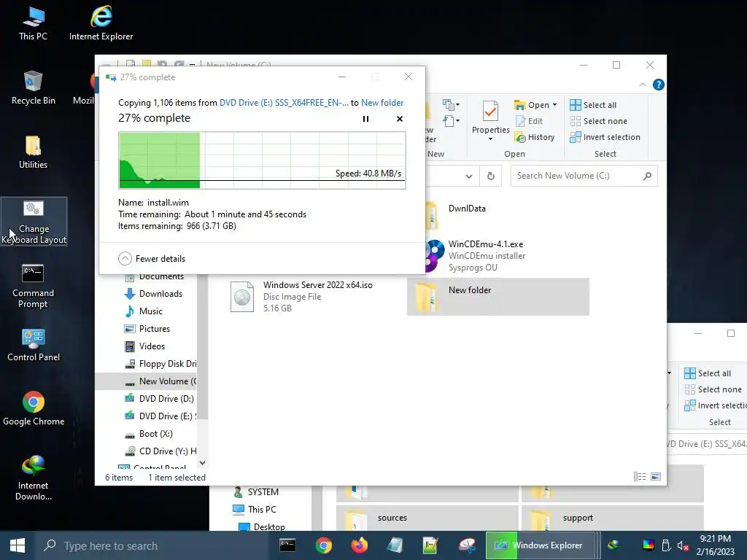Screen dimensions: 747x560
Task: Launch Command Prompt desktop shortcut
Action: click(33, 286)
